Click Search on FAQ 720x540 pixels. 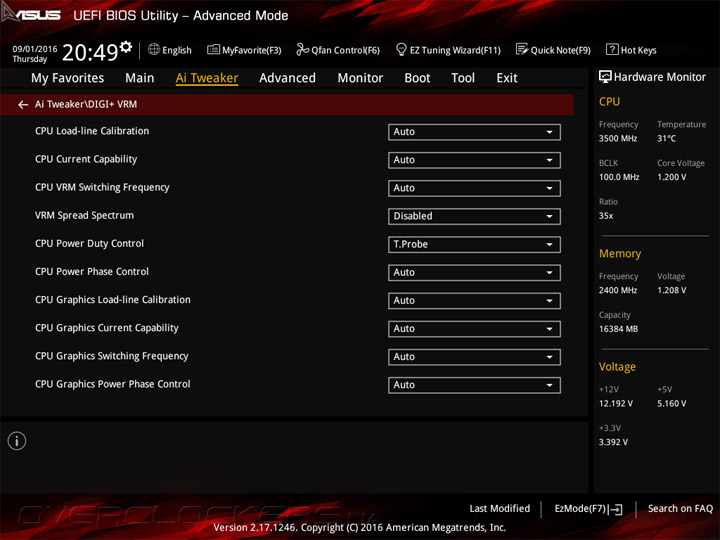pyautogui.click(x=680, y=509)
